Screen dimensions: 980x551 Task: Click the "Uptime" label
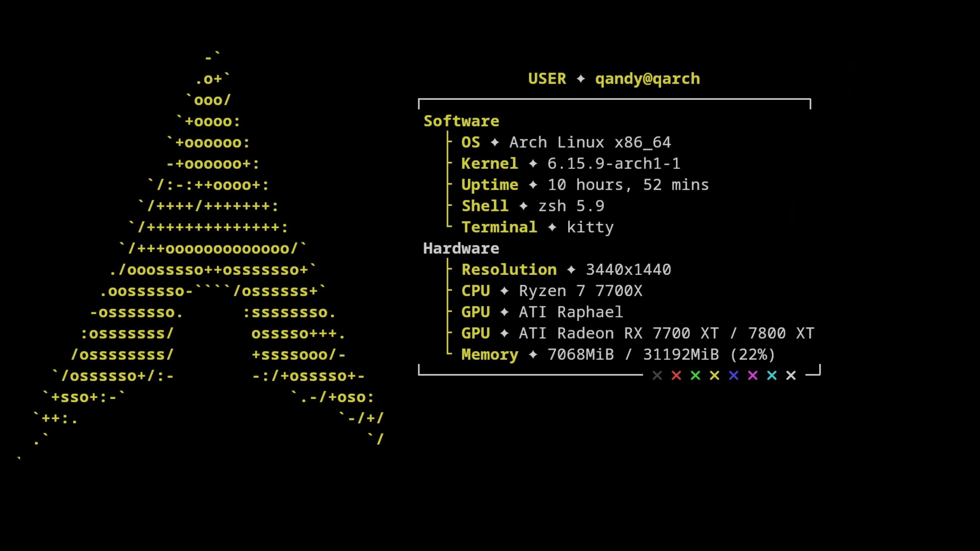pyautogui.click(x=490, y=185)
